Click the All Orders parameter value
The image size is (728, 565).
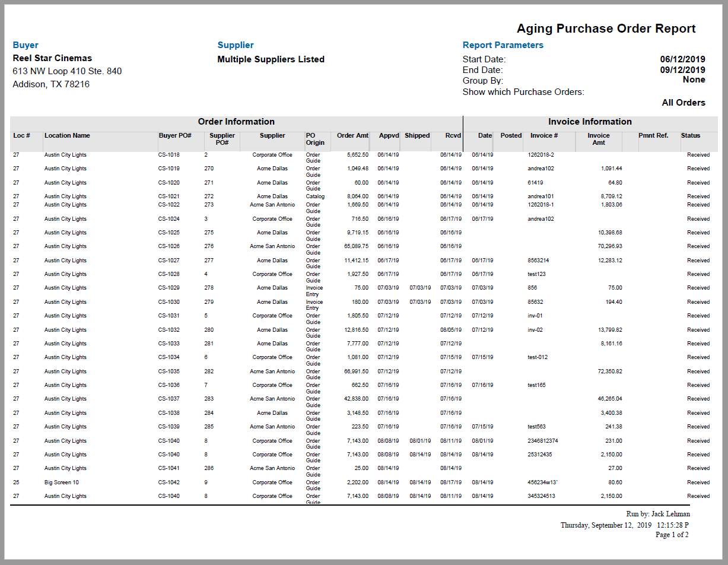point(684,102)
